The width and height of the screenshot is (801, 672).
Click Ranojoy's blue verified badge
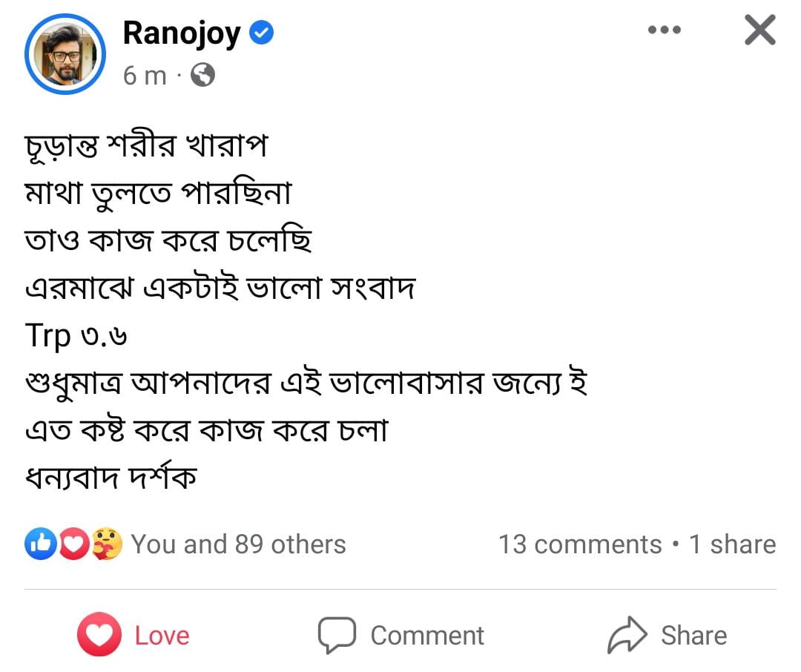[x=261, y=33]
